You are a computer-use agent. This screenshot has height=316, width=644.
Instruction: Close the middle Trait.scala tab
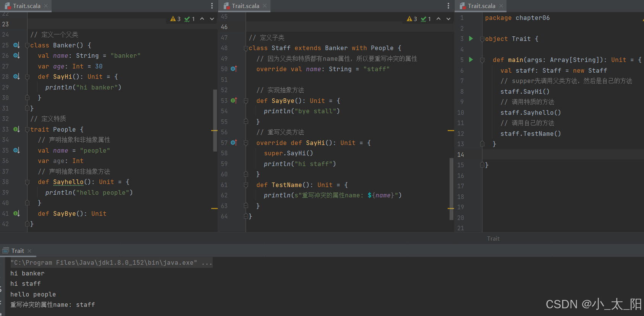[x=265, y=6]
